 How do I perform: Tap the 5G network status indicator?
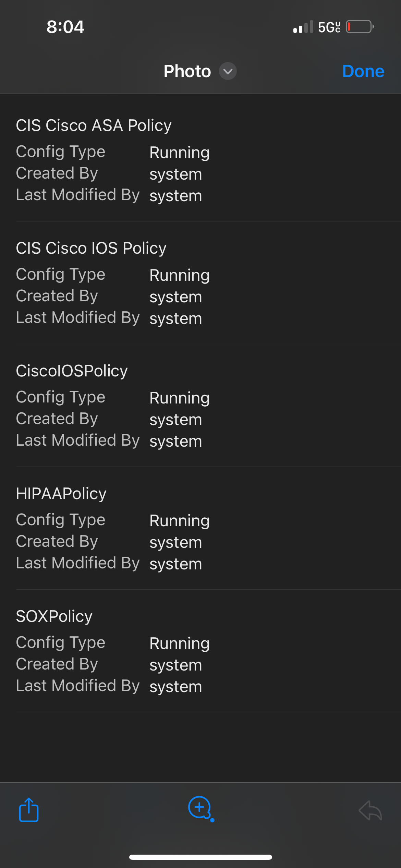[x=329, y=27]
